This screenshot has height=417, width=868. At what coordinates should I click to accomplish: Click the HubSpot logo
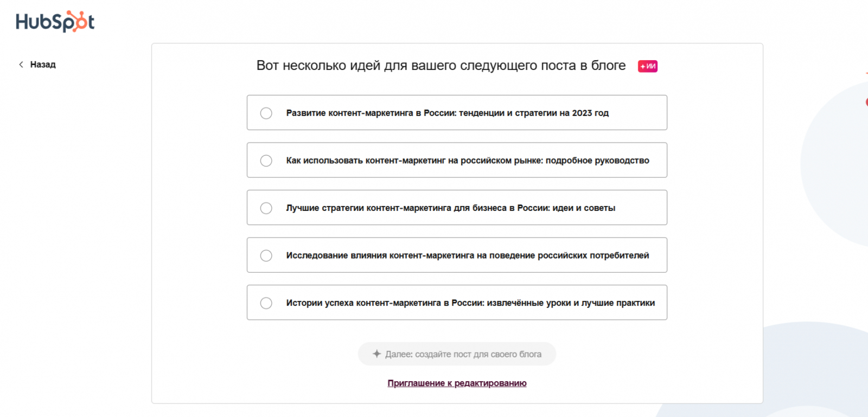[x=55, y=22]
